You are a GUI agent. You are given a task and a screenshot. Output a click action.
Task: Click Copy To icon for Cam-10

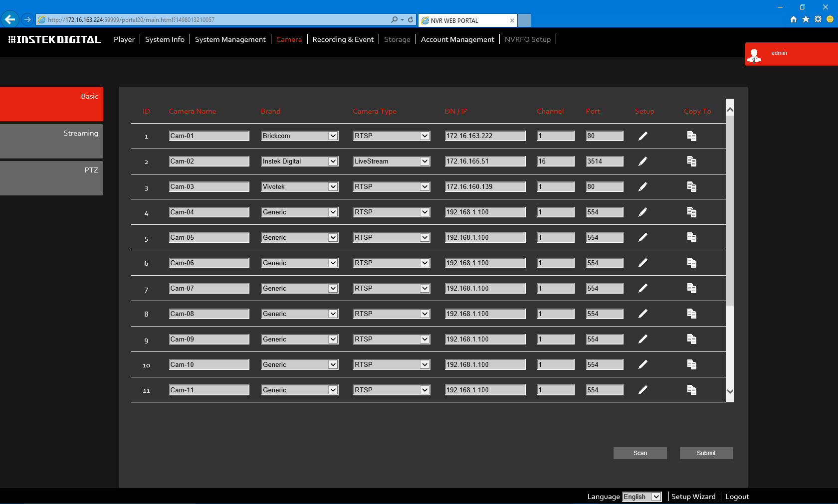(691, 364)
